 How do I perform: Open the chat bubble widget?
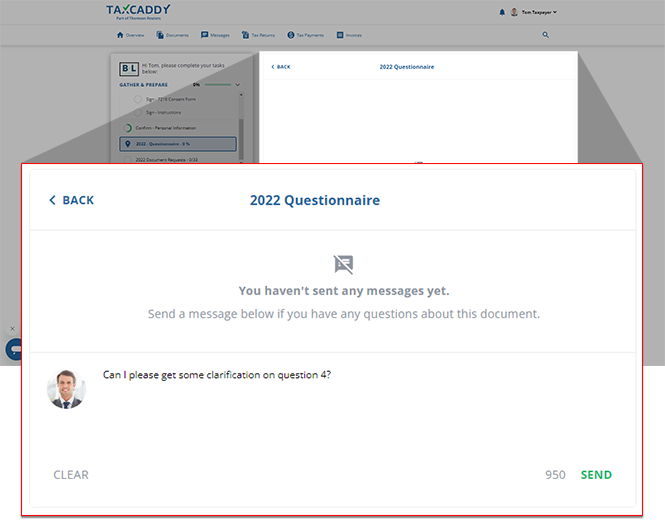[x=14, y=349]
